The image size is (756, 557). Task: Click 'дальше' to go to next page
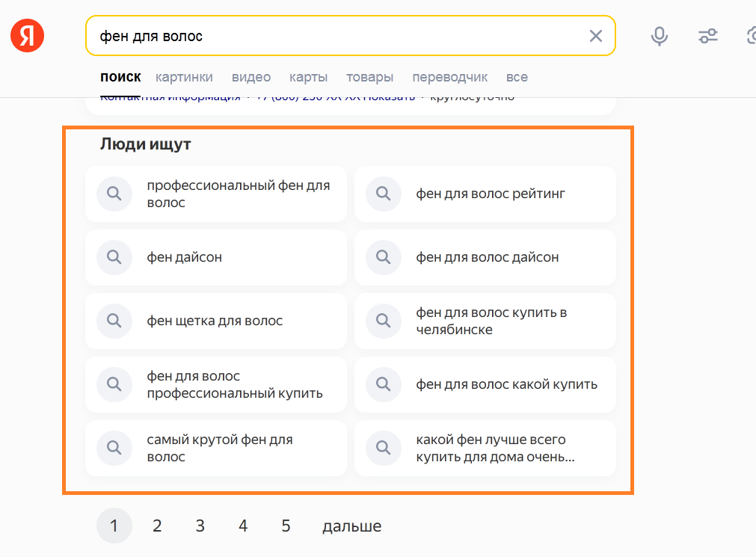(x=351, y=526)
